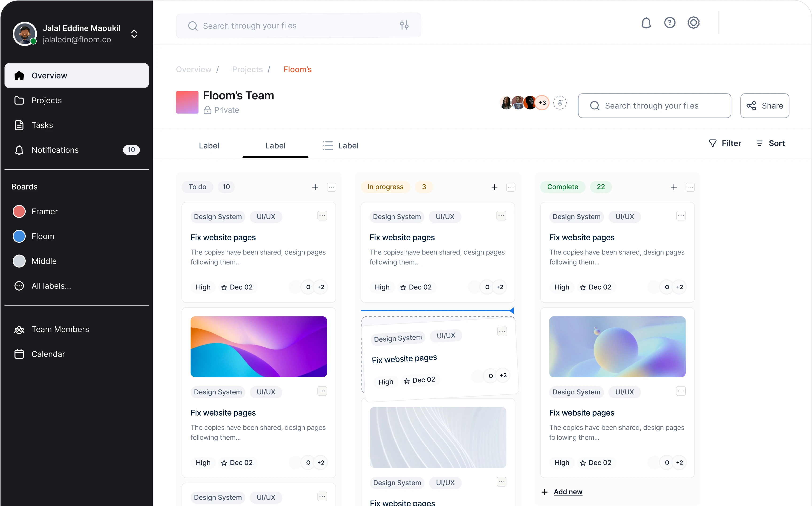Click the Share button
The image size is (812, 506).
pyautogui.click(x=765, y=105)
